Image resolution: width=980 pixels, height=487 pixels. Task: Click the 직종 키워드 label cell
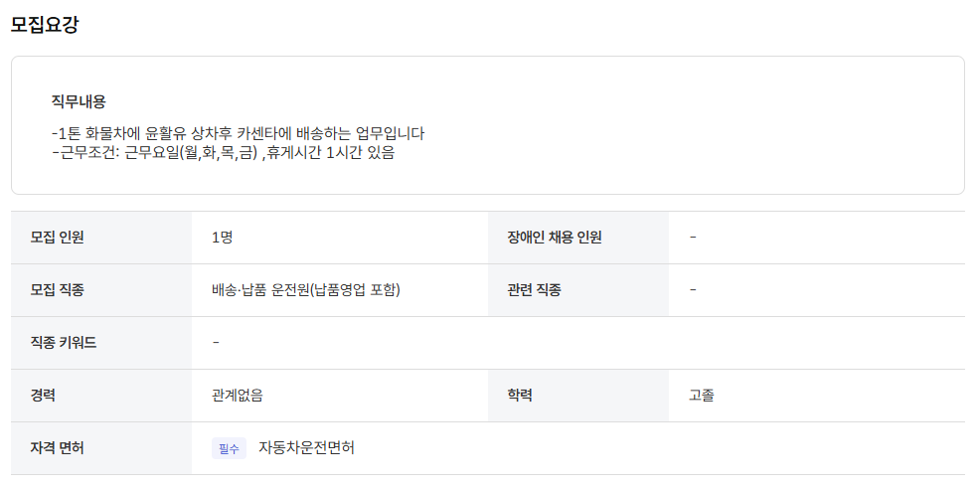pos(101,343)
